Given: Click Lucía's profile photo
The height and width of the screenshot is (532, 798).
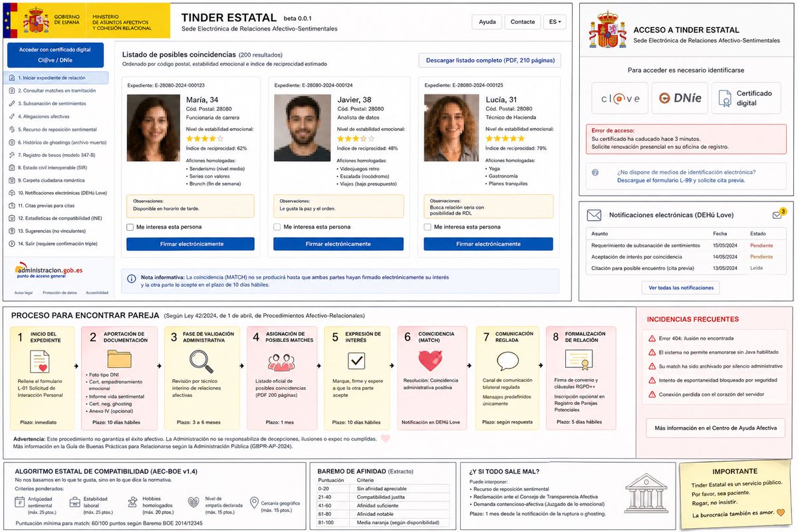Looking at the screenshot, I should coord(451,128).
